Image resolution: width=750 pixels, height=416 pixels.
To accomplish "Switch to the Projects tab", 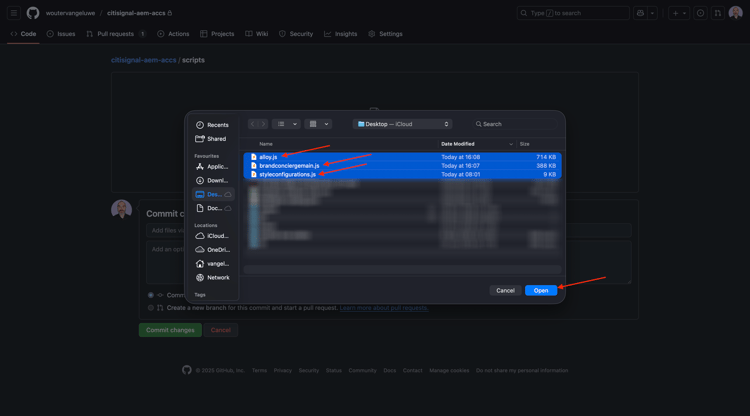I will click(217, 34).
